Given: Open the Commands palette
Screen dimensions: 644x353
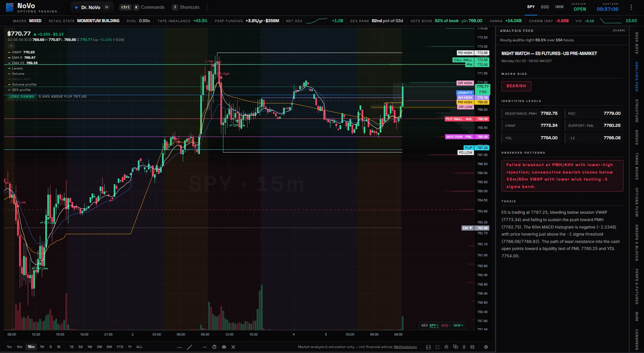Looking at the screenshot, I should pos(142,7).
